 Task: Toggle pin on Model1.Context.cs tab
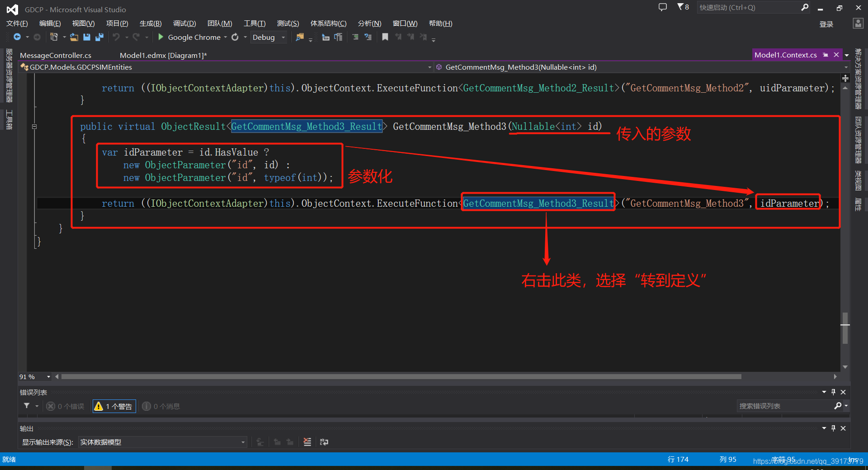click(x=826, y=55)
